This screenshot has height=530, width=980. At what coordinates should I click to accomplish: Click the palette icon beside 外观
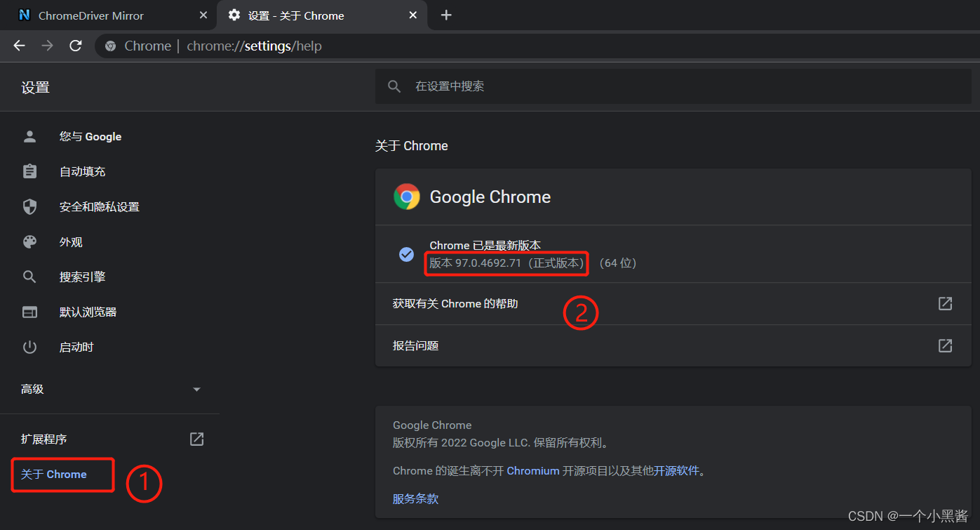pyautogui.click(x=29, y=241)
